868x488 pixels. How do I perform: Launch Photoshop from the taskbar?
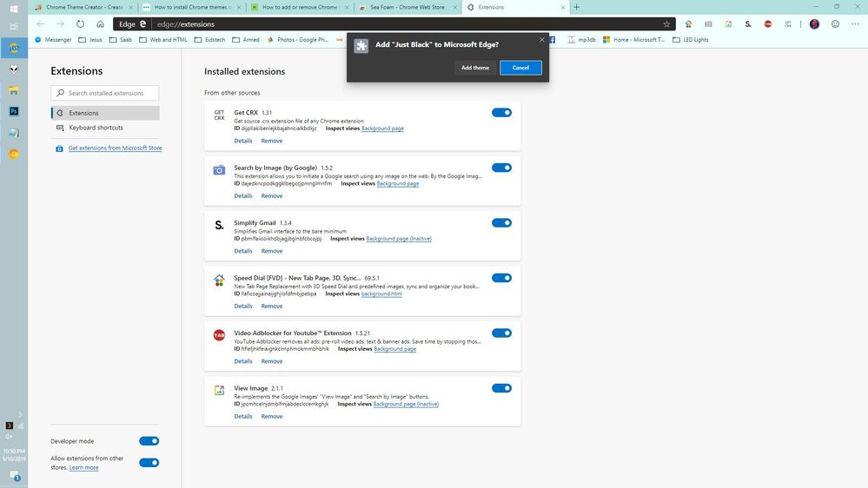point(14,111)
